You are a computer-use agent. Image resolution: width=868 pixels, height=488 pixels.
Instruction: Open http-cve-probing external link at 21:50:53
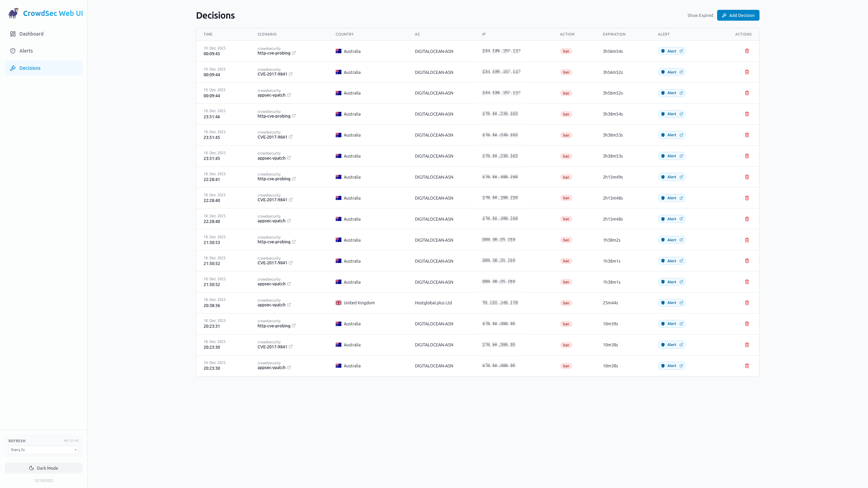294,242
